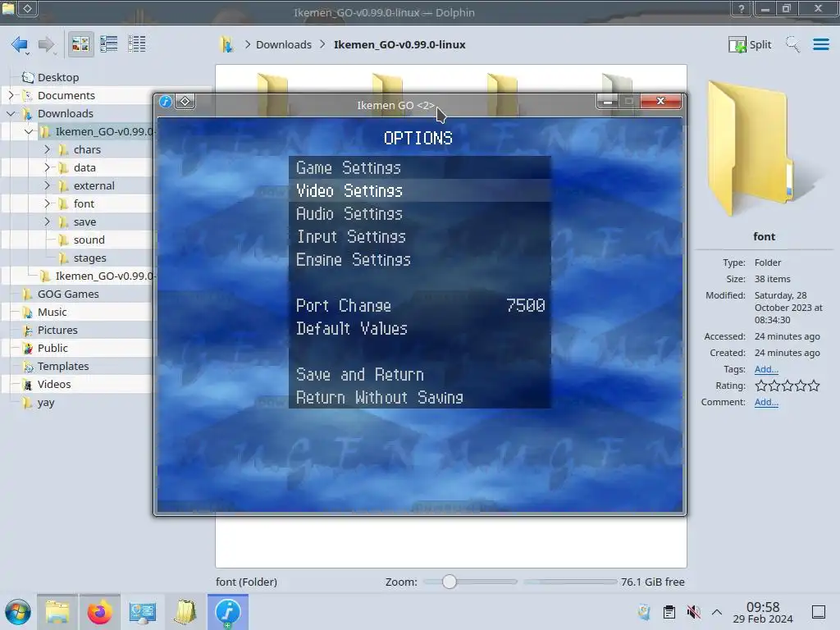Open Dolphin search tool

pos(793,44)
